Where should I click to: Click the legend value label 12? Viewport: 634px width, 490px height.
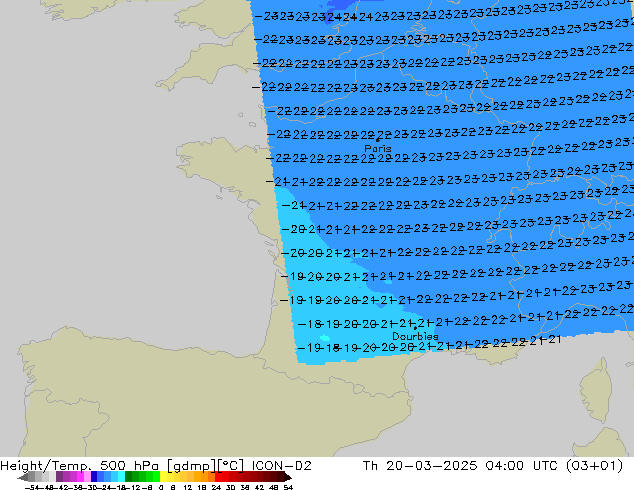[188, 487]
